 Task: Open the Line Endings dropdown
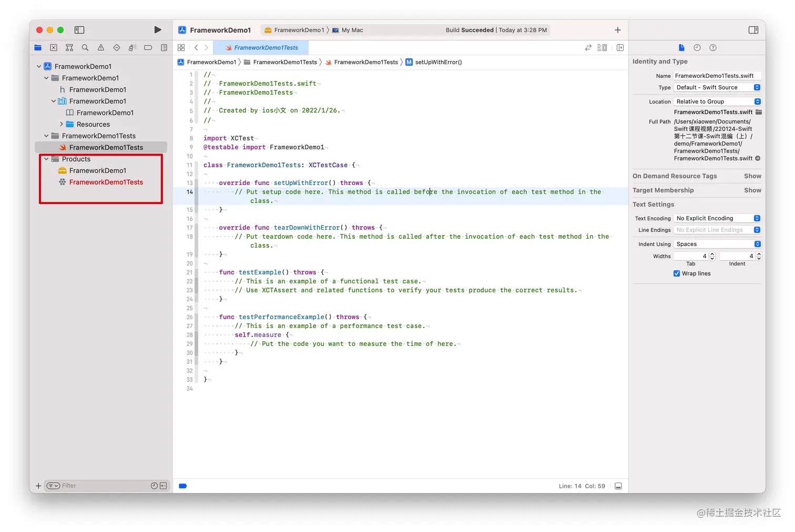(717, 230)
